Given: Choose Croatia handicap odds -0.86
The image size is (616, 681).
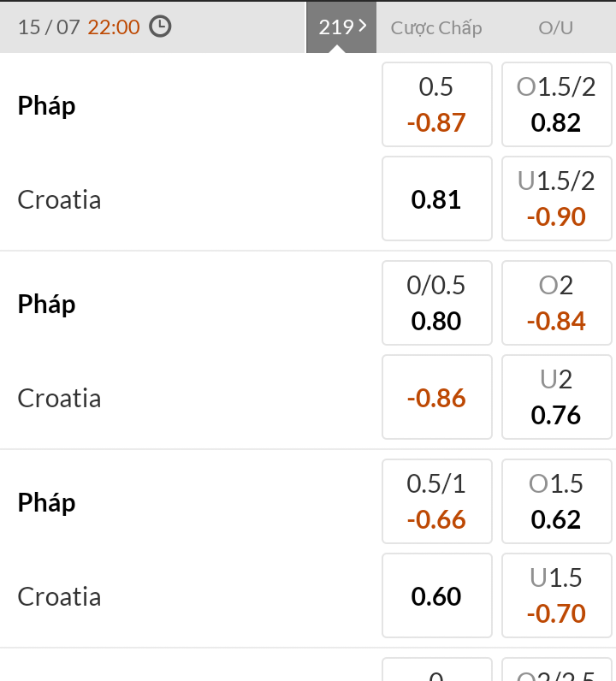Looking at the screenshot, I should pos(436,397).
